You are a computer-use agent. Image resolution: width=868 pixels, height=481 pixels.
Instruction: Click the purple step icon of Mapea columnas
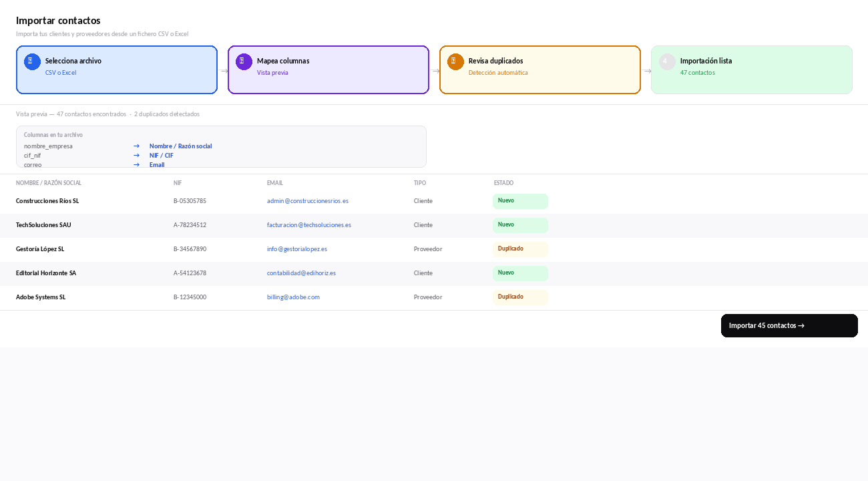pyautogui.click(x=244, y=61)
